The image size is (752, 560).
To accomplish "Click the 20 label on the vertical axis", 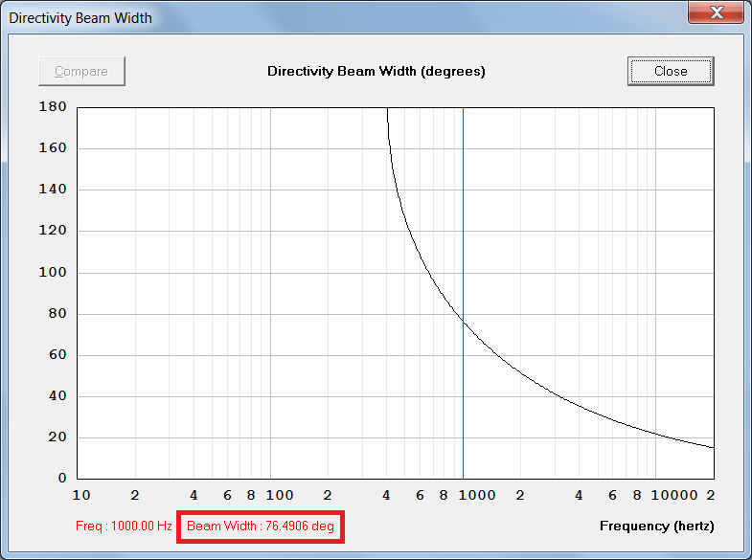I will point(57,437).
